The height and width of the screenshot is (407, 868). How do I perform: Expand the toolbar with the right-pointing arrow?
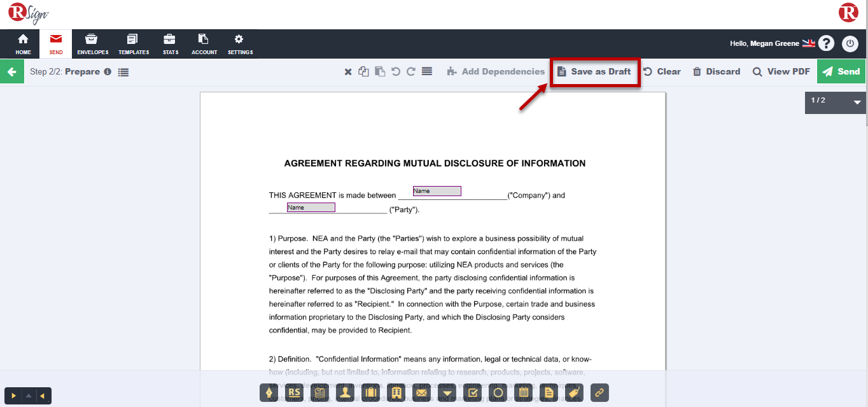(x=14, y=396)
